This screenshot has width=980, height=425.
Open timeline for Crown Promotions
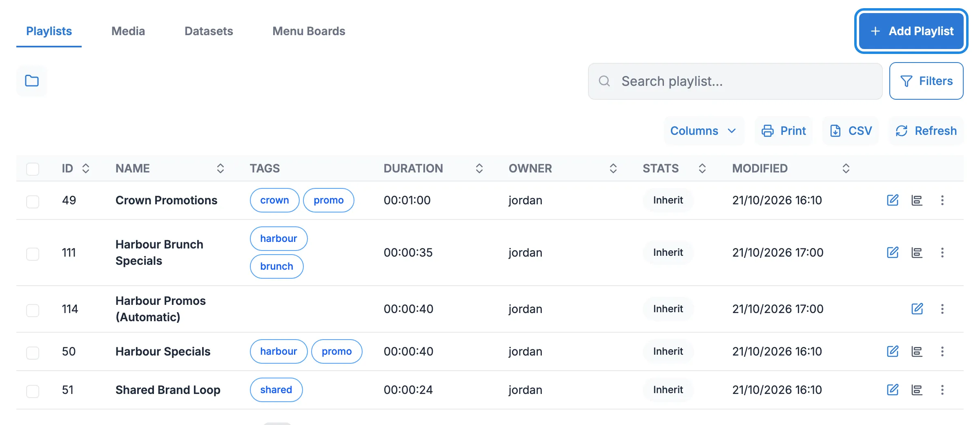point(917,200)
